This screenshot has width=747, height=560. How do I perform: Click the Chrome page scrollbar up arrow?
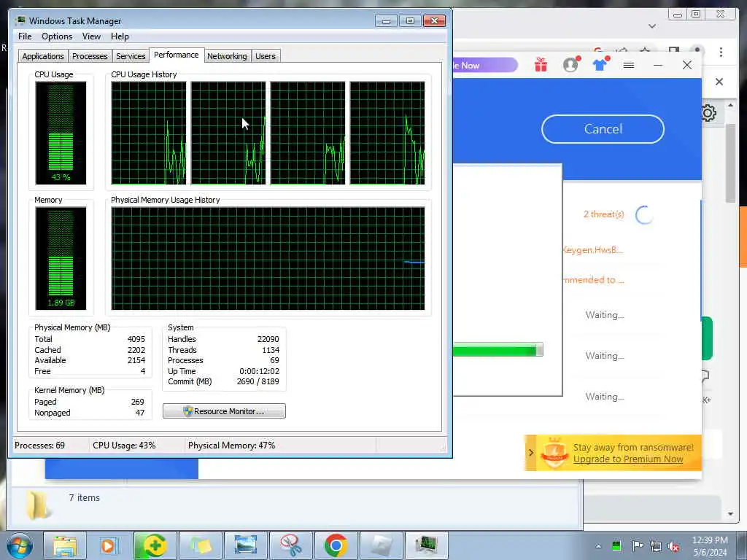(x=731, y=105)
